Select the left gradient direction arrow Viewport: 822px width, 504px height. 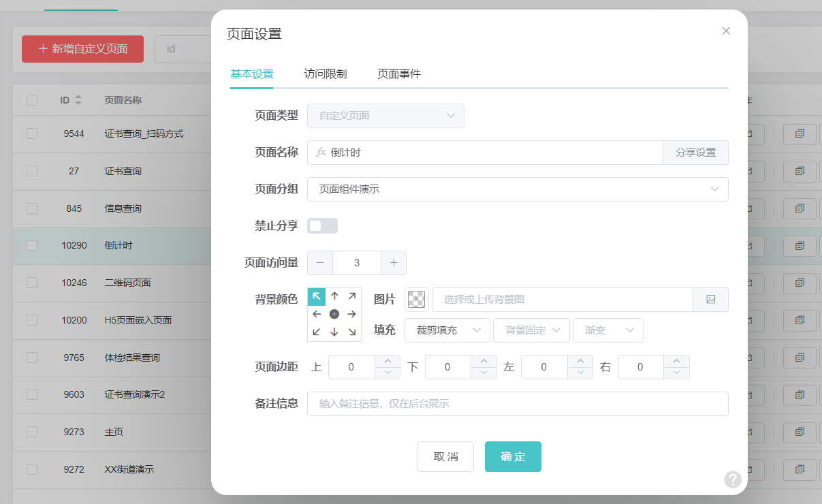pyautogui.click(x=317, y=314)
